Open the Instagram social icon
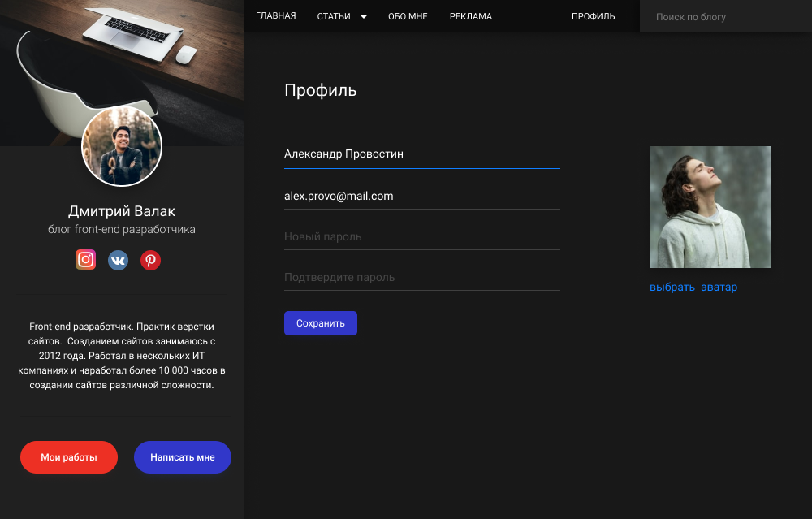812x519 pixels. click(x=85, y=260)
